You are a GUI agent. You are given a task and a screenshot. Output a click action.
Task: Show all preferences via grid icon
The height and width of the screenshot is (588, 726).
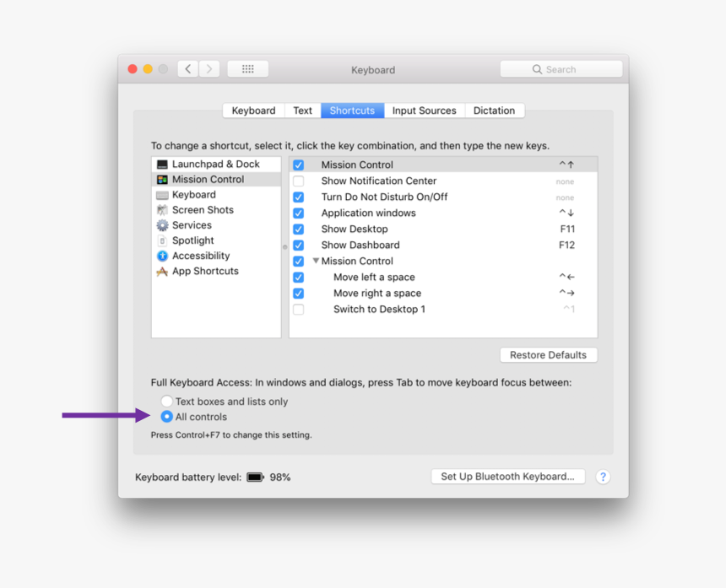point(247,69)
